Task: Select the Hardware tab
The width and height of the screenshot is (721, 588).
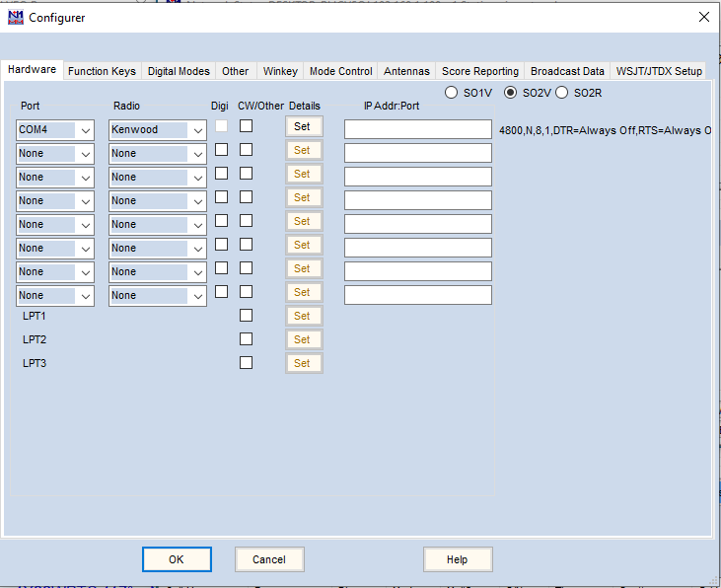Action: (32, 69)
